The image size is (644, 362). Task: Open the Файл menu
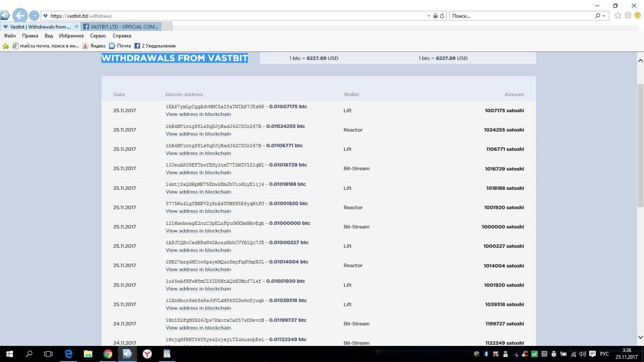click(10, 36)
